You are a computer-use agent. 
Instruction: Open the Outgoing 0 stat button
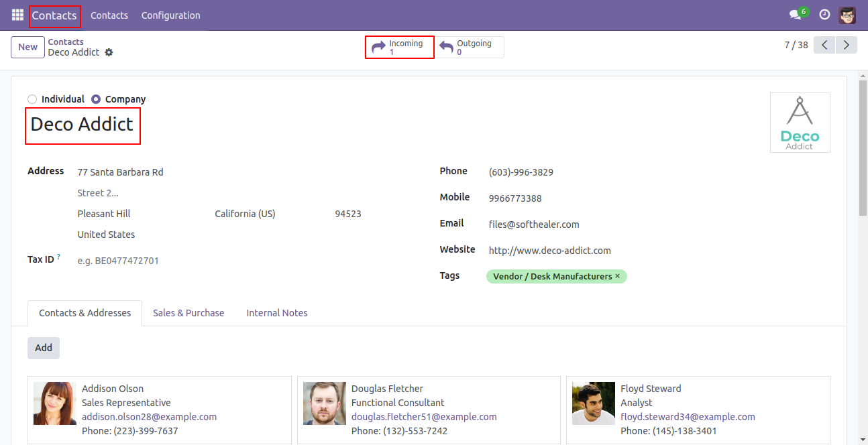click(x=470, y=47)
